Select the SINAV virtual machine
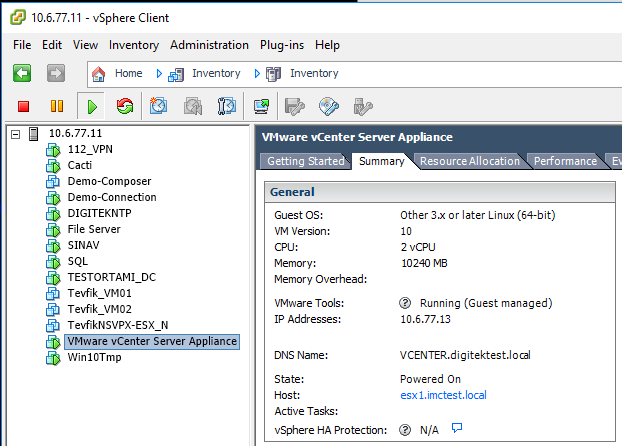Image resolution: width=622 pixels, height=446 pixels. (x=83, y=245)
